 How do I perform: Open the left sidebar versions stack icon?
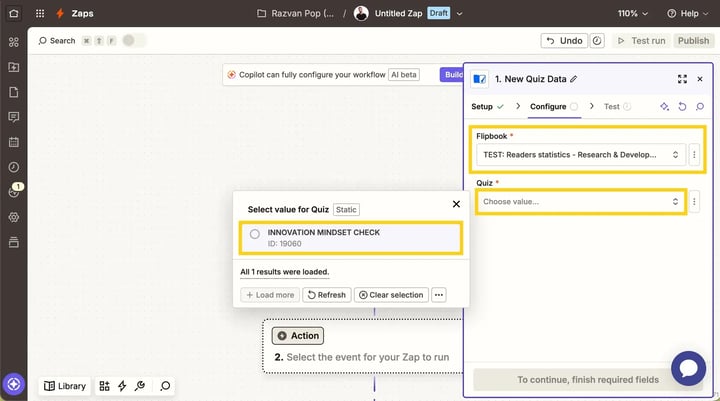tap(14, 242)
